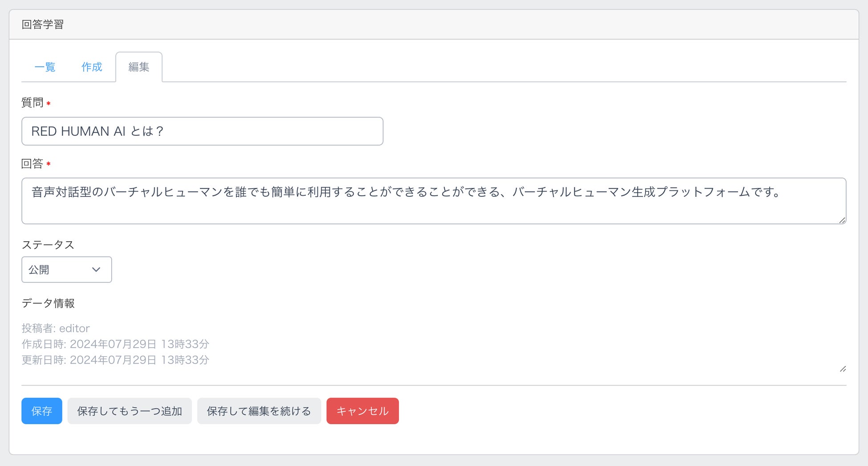Click the 回答 field label
This screenshot has width=868, height=466.
coord(32,164)
